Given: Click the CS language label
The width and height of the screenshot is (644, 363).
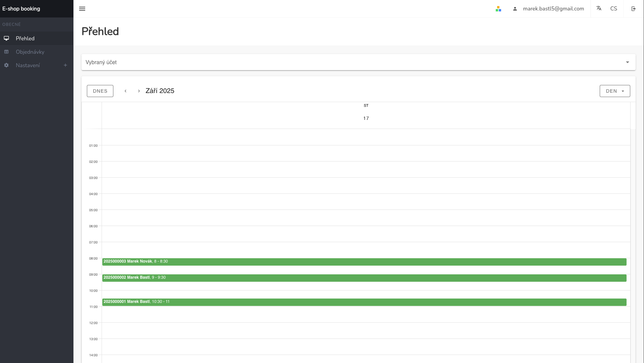Looking at the screenshot, I should pyautogui.click(x=613, y=9).
